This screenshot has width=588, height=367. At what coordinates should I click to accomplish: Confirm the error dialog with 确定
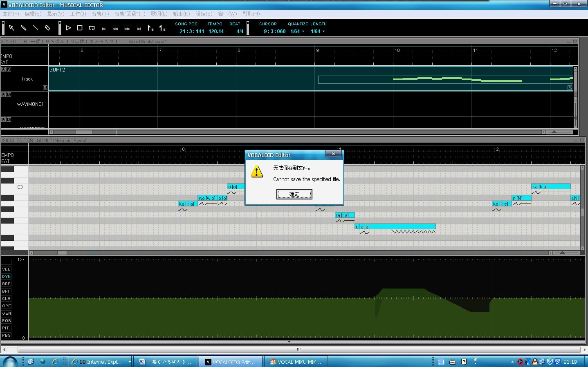click(294, 195)
